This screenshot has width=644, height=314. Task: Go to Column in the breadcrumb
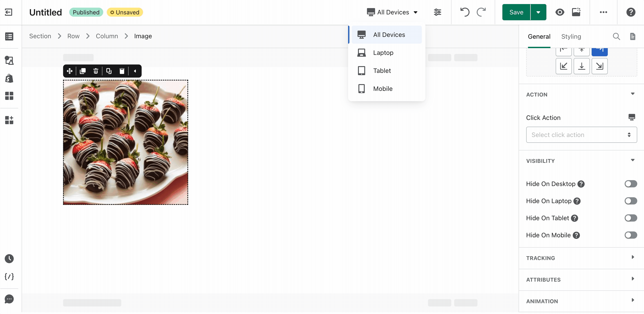pos(107,36)
